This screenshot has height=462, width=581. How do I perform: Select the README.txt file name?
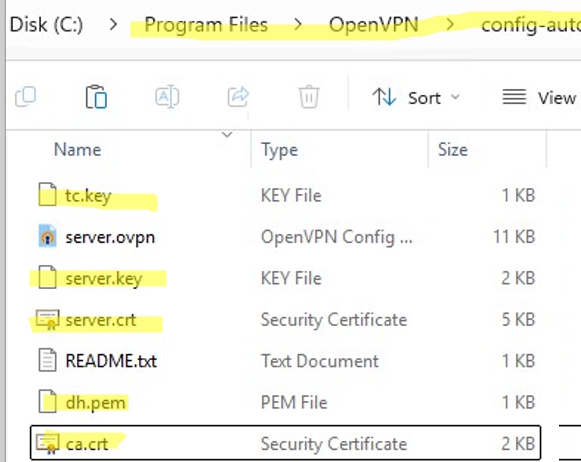[x=111, y=361]
